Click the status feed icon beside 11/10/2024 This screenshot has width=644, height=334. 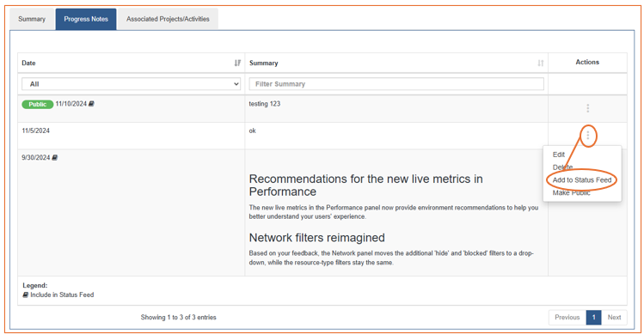[91, 104]
